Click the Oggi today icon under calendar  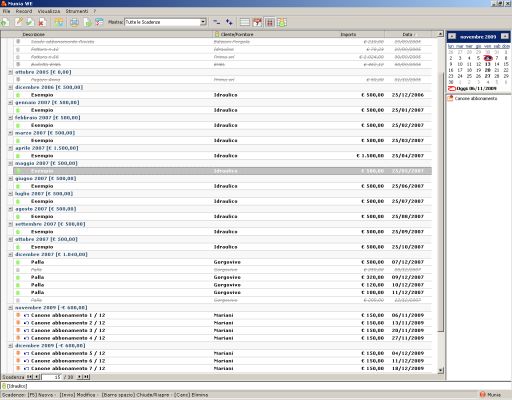(452, 89)
